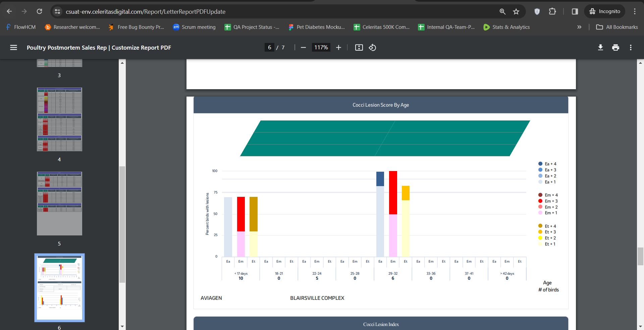Zoom in with the plus icon
This screenshot has height=330, width=644.
pos(338,48)
